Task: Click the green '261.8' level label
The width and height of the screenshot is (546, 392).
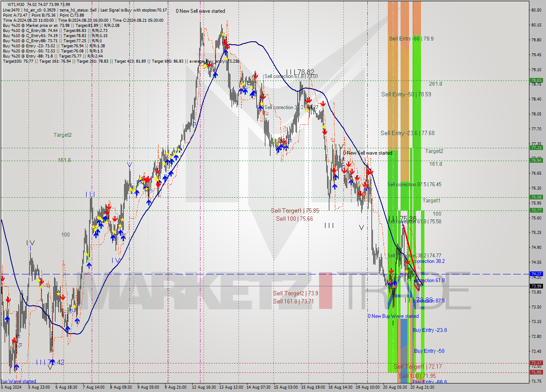Action: (436, 84)
